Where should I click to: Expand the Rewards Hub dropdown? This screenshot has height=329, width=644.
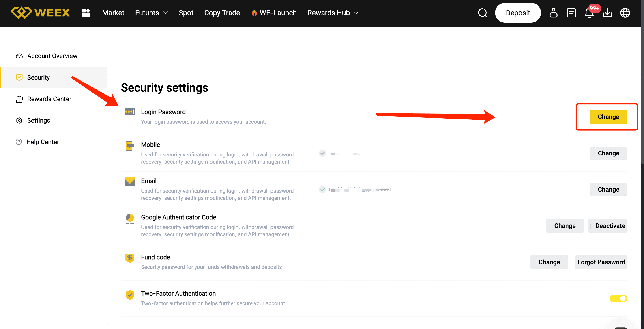pyautogui.click(x=333, y=13)
